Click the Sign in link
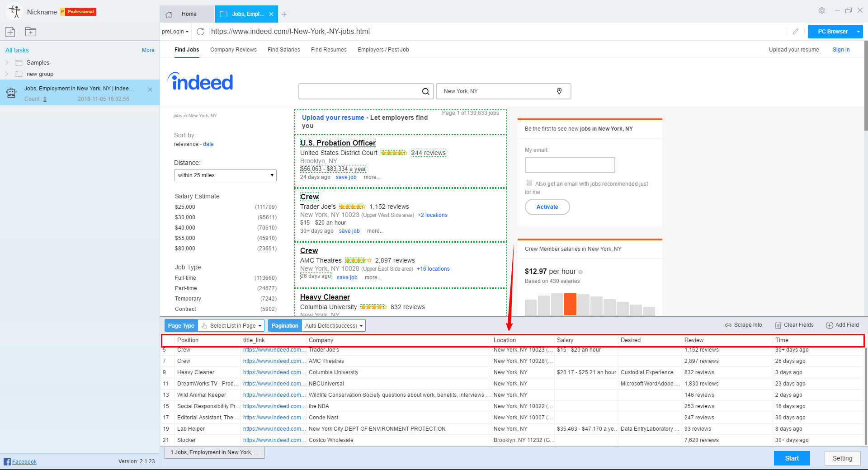The image size is (868, 470). 841,50
